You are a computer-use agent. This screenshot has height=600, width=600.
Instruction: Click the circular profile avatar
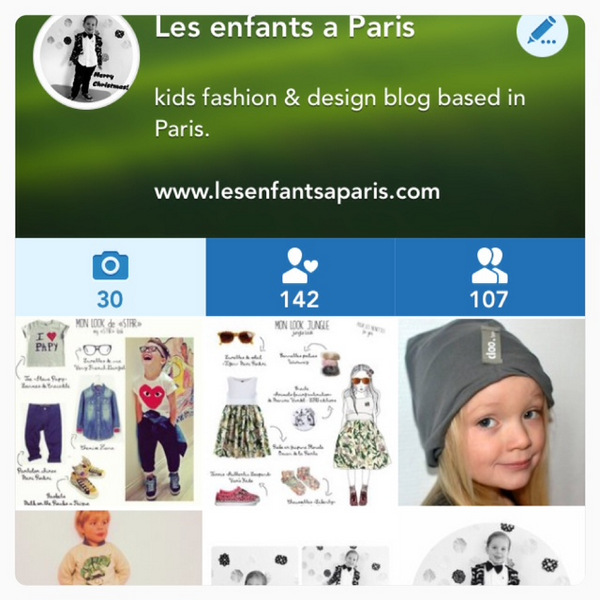click(86, 59)
